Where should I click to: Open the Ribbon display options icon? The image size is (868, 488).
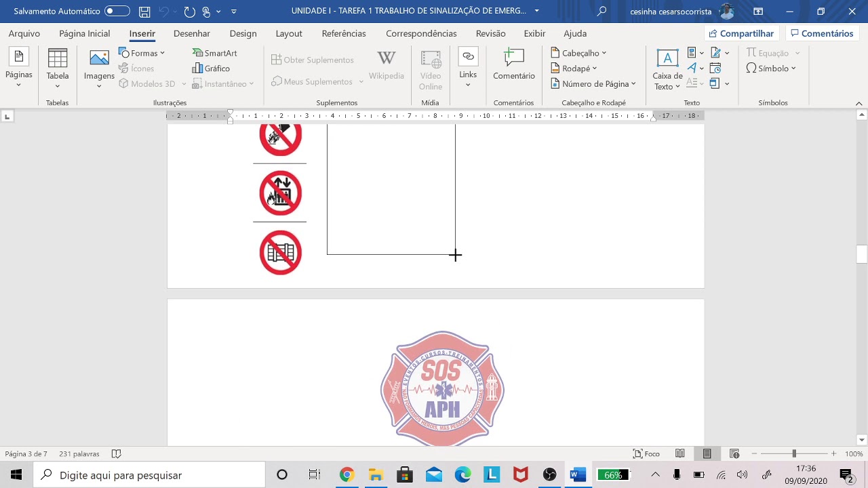758,12
